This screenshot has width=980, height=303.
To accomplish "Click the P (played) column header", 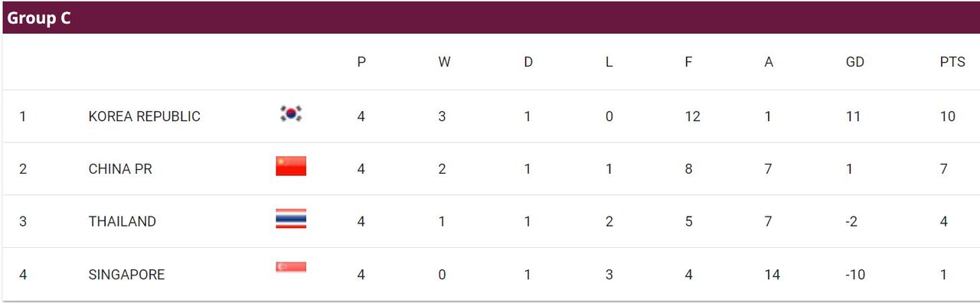I will click(x=361, y=63).
